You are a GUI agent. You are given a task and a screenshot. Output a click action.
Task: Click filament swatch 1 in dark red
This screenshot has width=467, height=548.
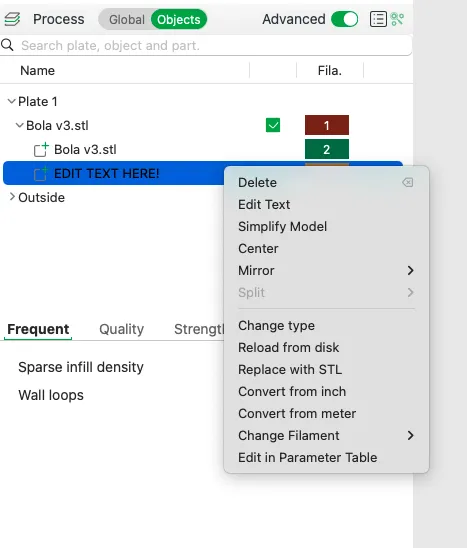click(326, 125)
